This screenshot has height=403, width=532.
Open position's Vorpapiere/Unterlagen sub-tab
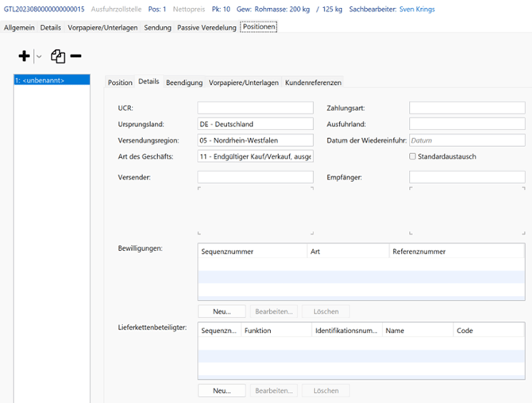pos(244,83)
